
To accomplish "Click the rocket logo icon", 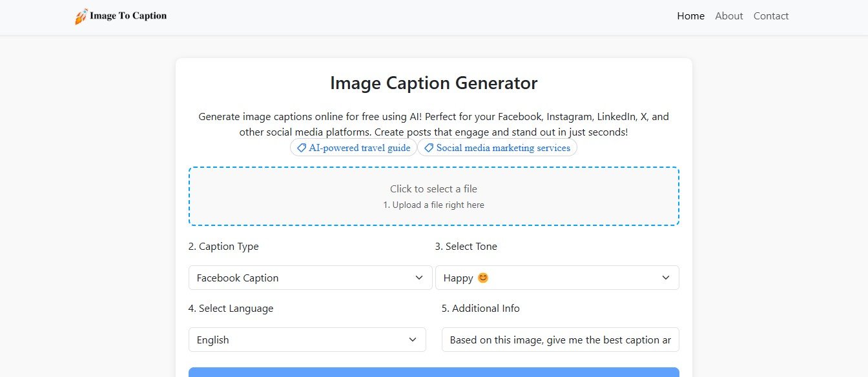I will click(81, 15).
